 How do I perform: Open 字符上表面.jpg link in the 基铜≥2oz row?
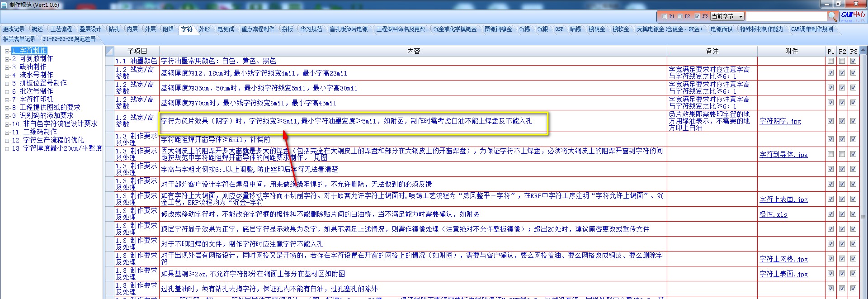coord(783,274)
